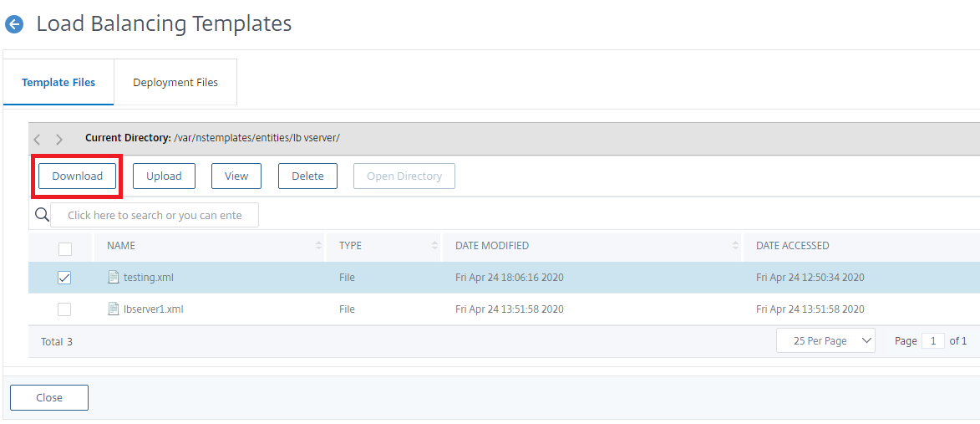
Task: Open the 25 Per Page dropdown
Action: click(825, 341)
